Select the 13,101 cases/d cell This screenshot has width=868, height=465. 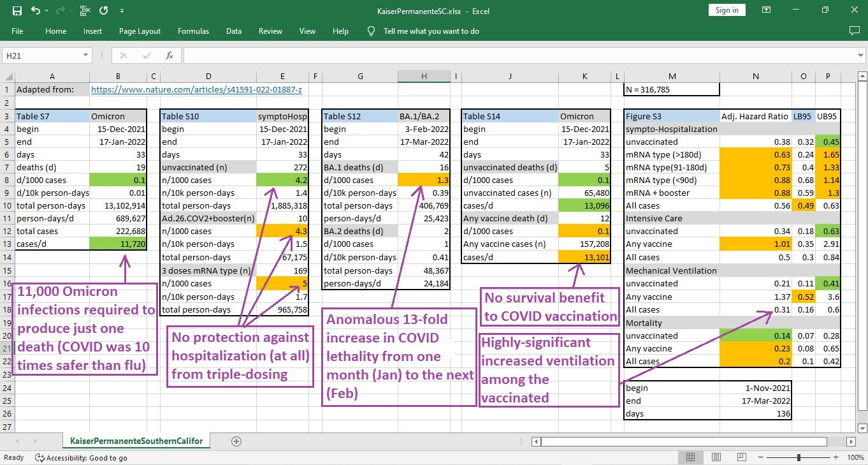585,257
